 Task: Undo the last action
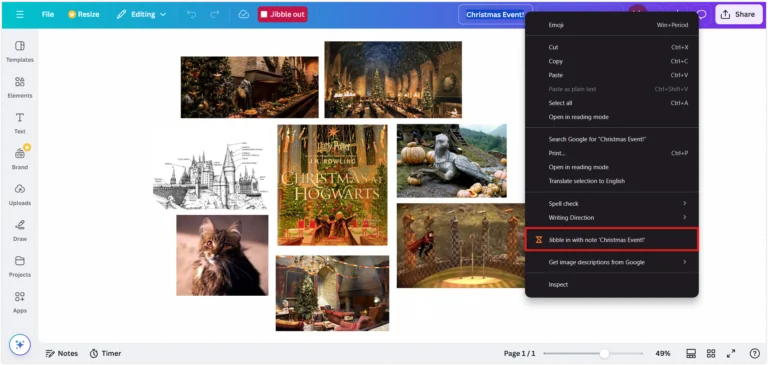click(192, 14)
